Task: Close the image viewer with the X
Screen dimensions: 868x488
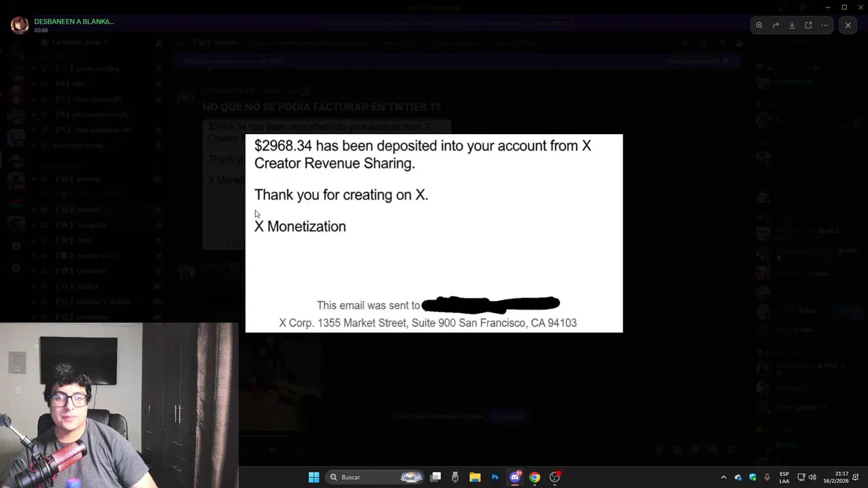Action: point(848,25)
